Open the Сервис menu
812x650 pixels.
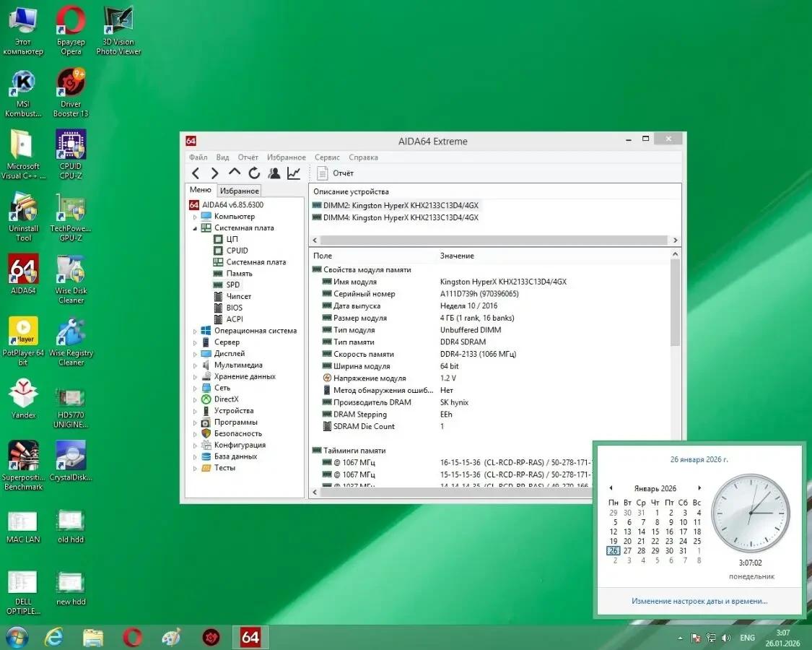pyautogui.click(x=327, y=157)
